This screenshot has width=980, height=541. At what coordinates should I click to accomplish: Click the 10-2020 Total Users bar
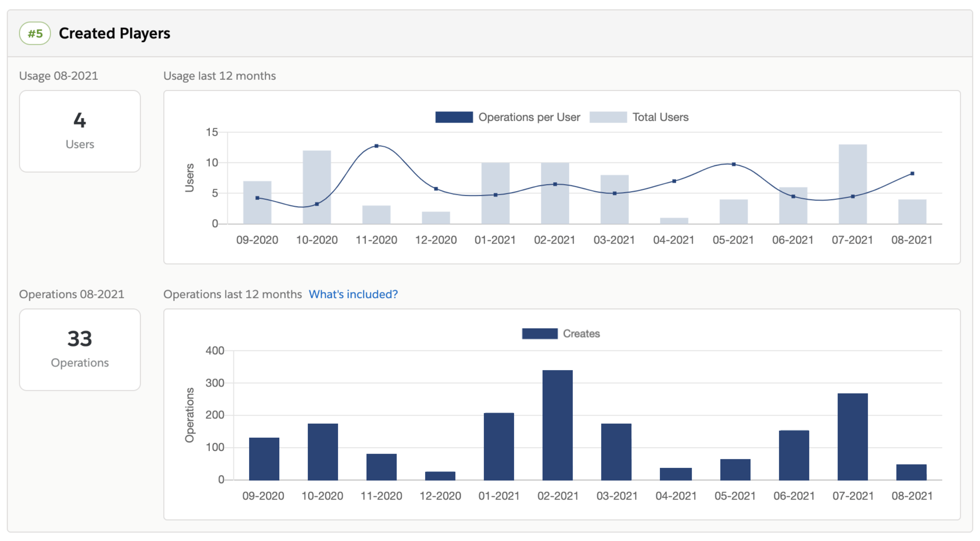click(317, 187)
